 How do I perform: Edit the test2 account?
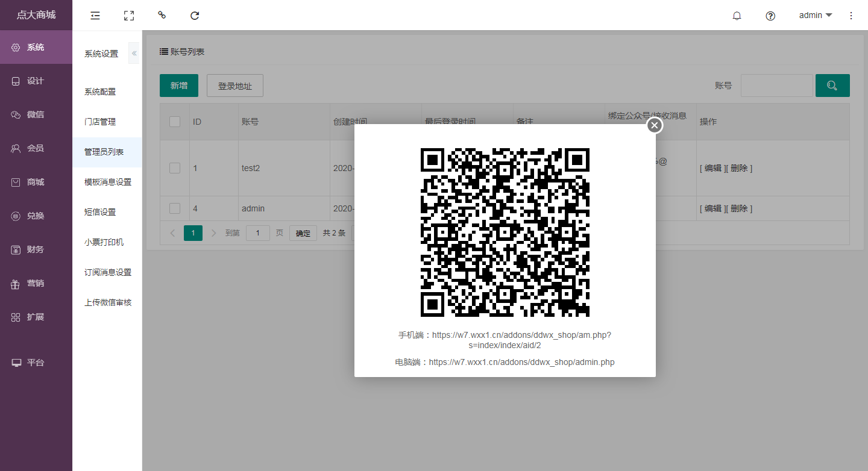[713, 168]
